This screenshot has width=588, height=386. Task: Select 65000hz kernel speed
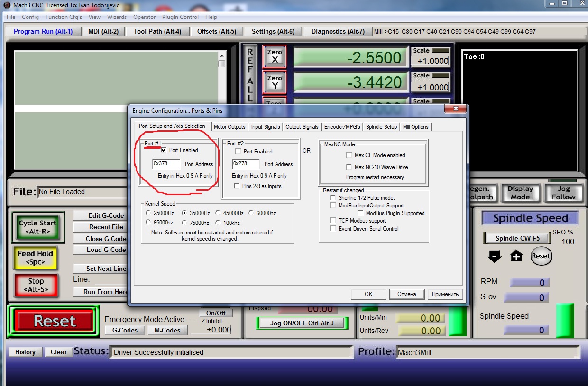pos(149,223)
